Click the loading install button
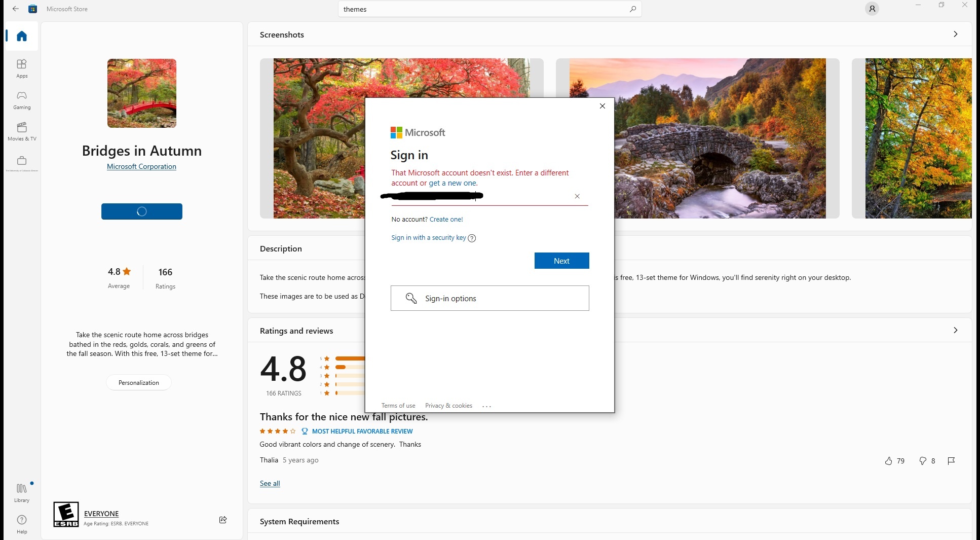The width and height of the screenshot is (980, 540). [x=142, y=211]
